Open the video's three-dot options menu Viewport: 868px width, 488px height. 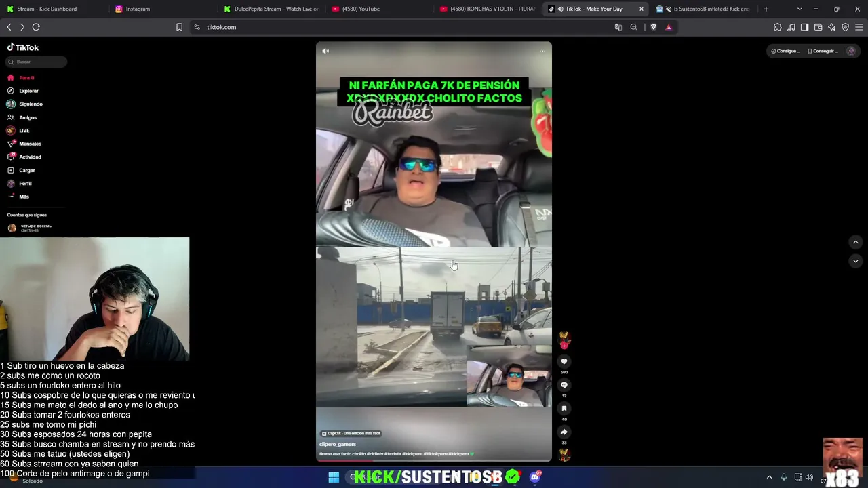click(542, 51)
